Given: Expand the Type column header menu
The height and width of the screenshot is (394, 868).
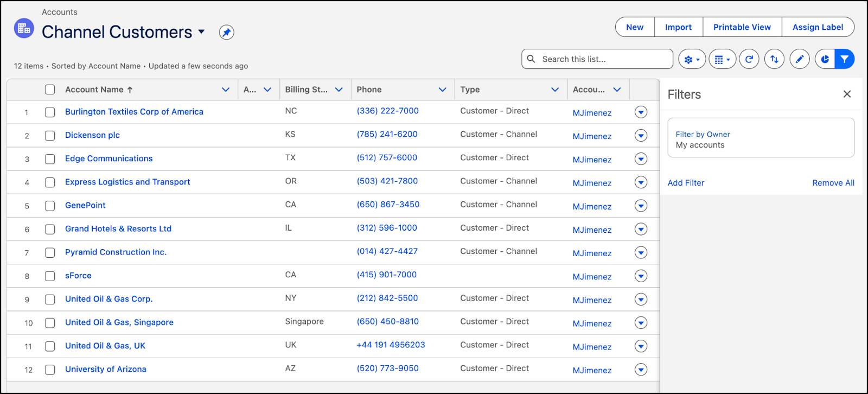Looking at the screenshot, I should click(x=554, y=90).
